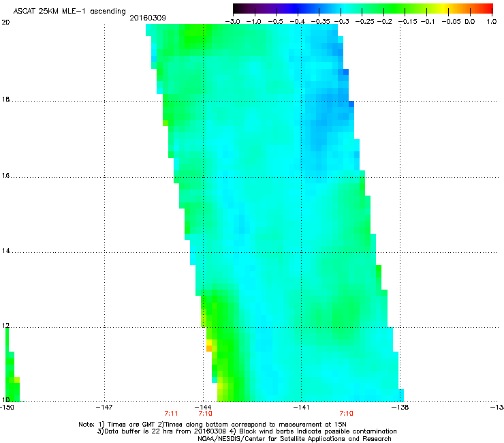This screenshot has height=443, width=504.
Task: Click the color bar label -0.3
Action: (x=341, y=22)
